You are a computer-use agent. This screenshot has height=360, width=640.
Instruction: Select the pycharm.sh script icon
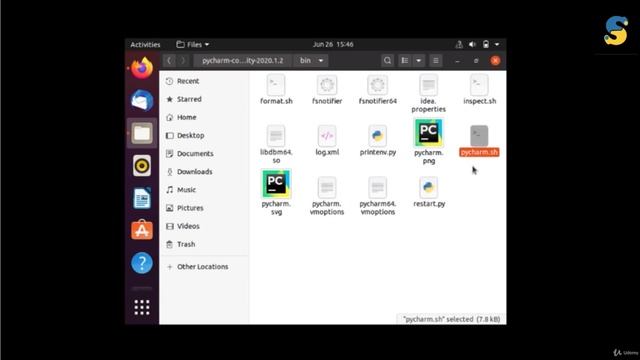point(479,136)
